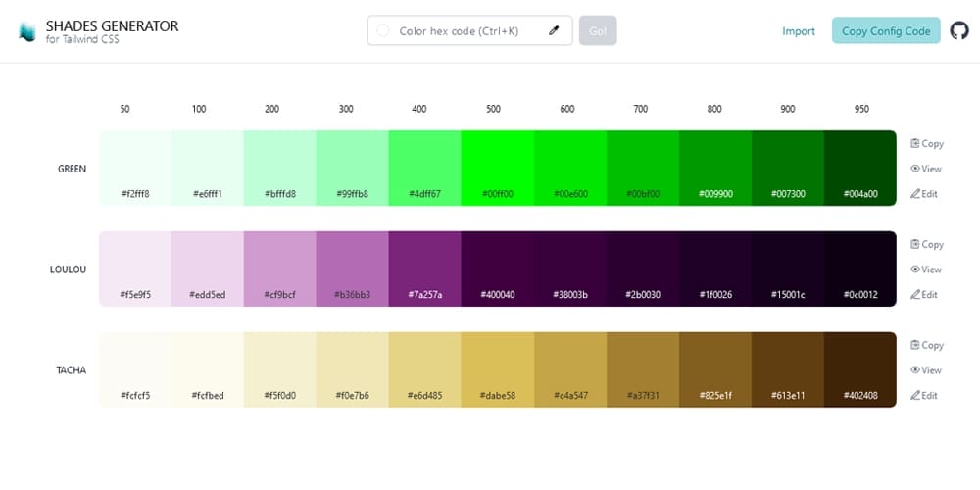This screenshot has width=980, height=490.
Task: Open the GitHub repository icon
Action: (x=958, y=30)
